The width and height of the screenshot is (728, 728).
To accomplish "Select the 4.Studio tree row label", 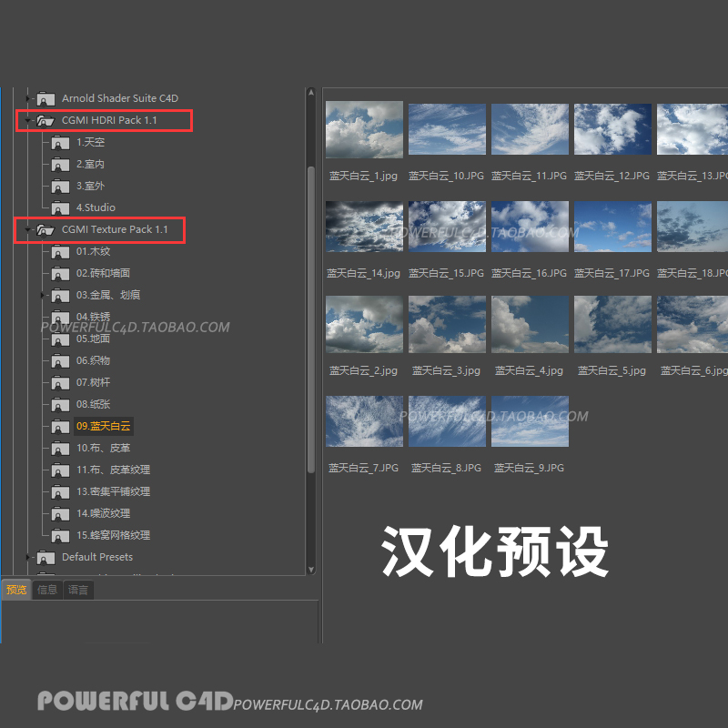I will tap(96, 207).
